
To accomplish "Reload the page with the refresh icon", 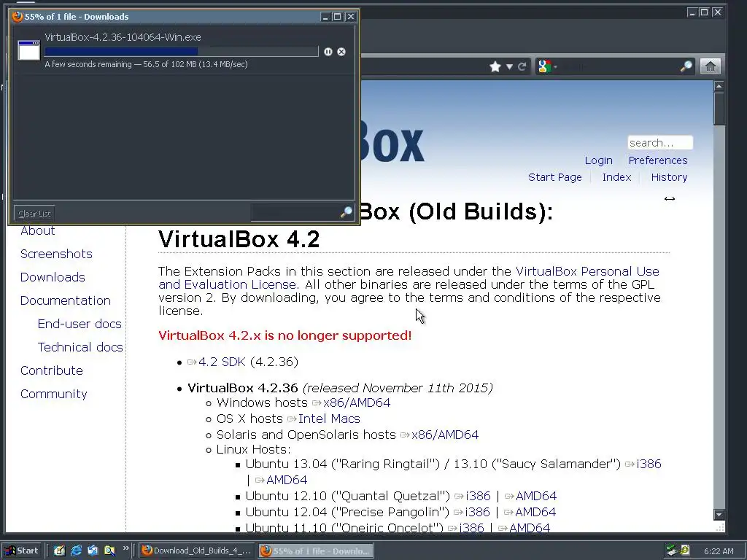I will (x=522, y=66).
